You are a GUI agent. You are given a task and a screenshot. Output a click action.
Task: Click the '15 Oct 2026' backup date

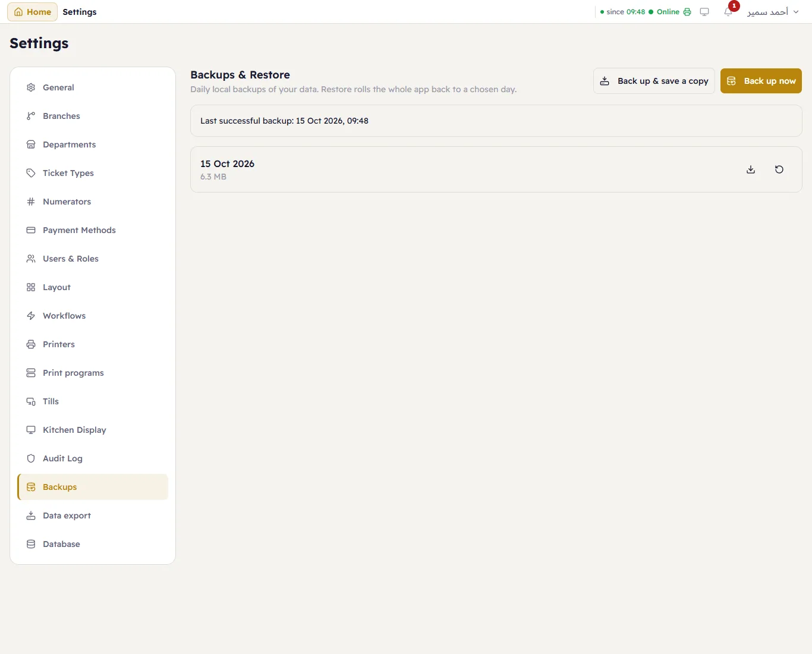[227, 164]
